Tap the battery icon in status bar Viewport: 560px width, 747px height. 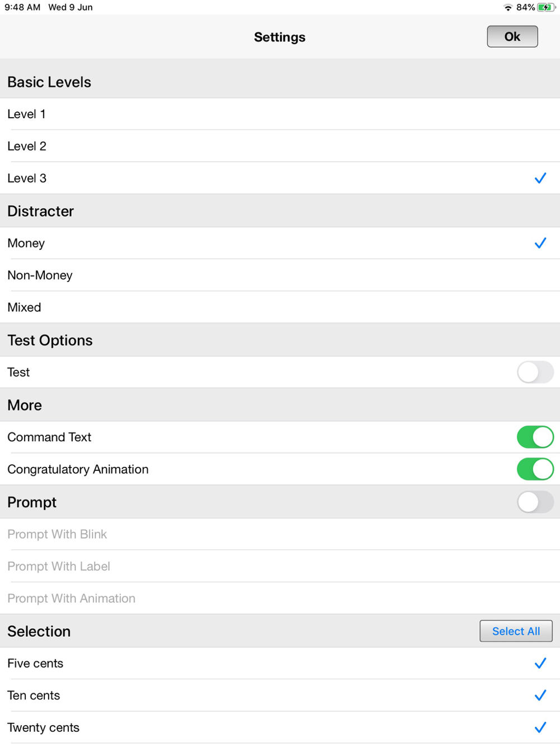pos(545,7)
